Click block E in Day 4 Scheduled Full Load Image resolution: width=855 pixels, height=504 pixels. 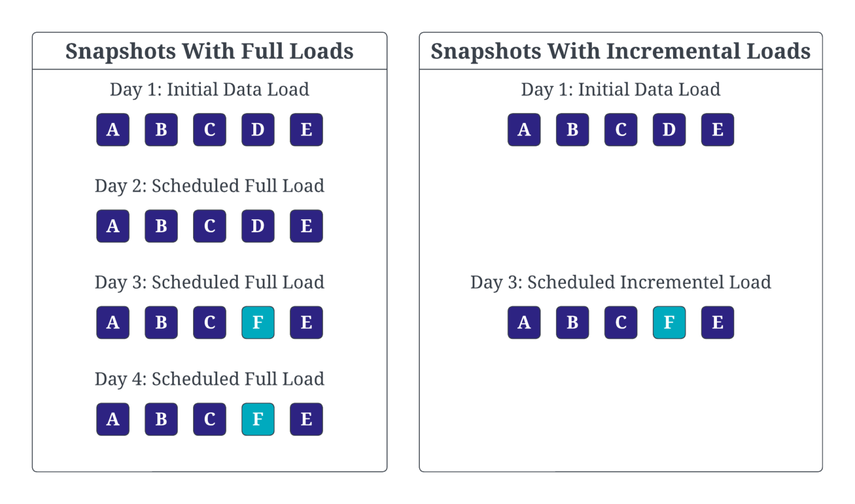[306, 419]
